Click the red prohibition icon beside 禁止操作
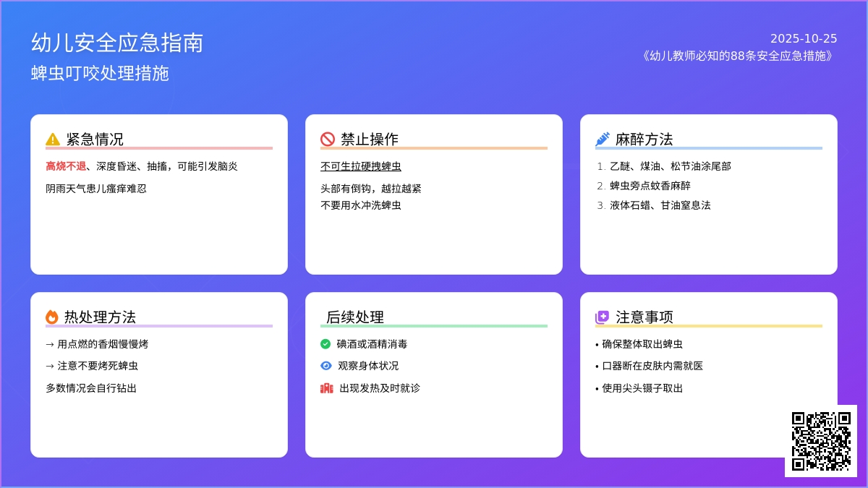The image size is (868, 488). [x=328, y=140]
